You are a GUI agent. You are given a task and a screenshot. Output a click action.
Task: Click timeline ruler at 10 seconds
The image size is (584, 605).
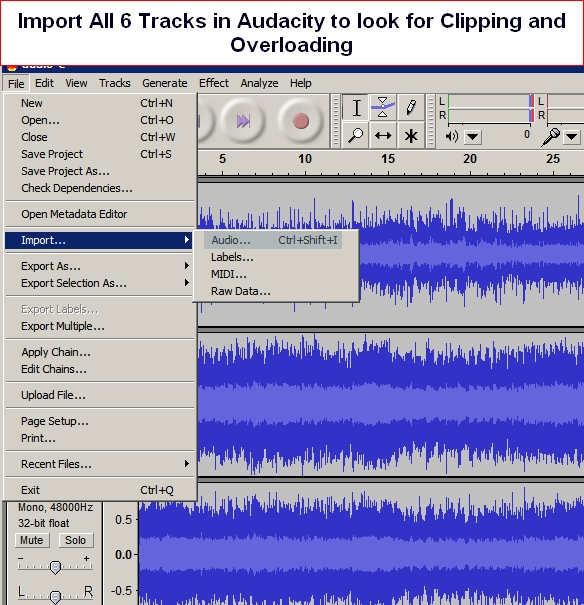pyautogui.click(x=305, y=159)
